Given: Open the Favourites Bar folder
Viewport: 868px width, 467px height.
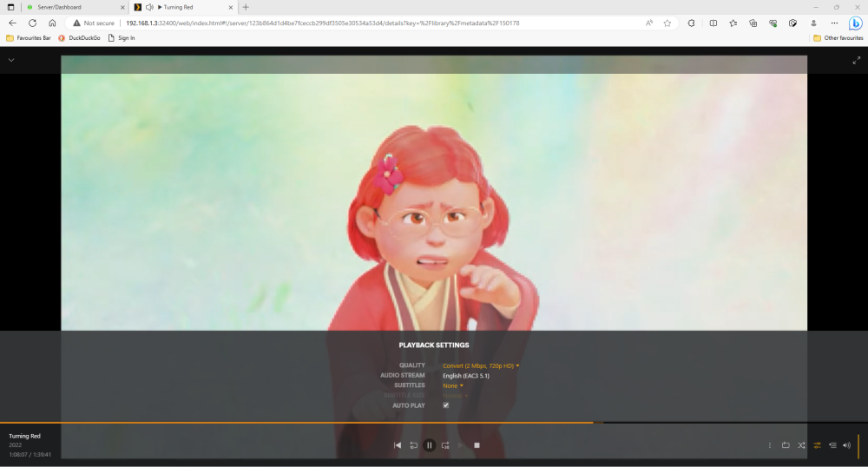Looking at the screenshot, I should (29, 38).
